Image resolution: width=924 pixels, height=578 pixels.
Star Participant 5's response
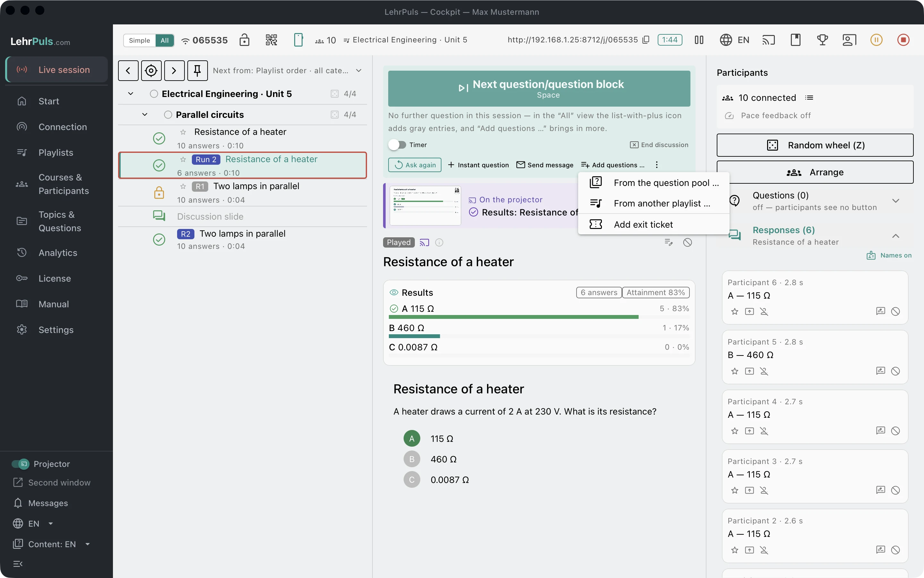tap(735, 371)
